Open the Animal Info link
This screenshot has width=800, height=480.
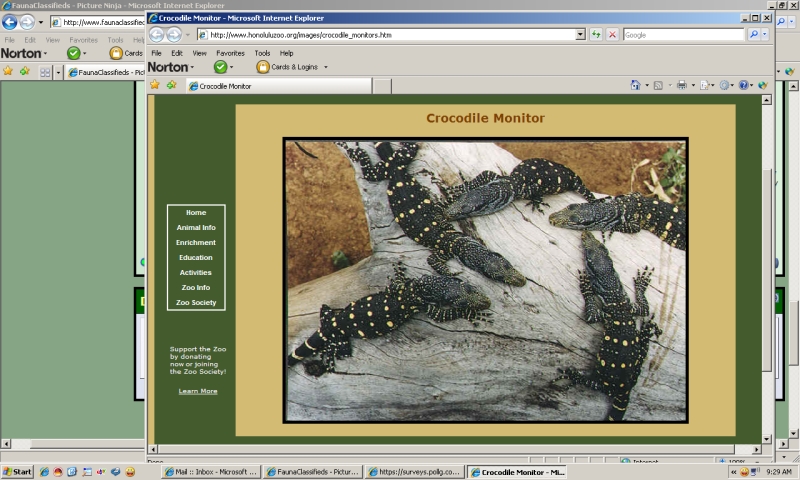(x=196, y=228)
